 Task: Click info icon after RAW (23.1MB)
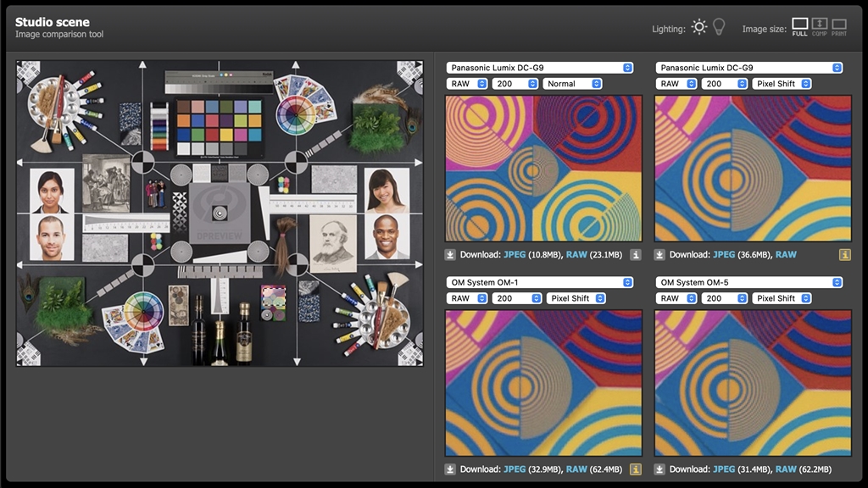pyautogui.click(x=636, y=254)
